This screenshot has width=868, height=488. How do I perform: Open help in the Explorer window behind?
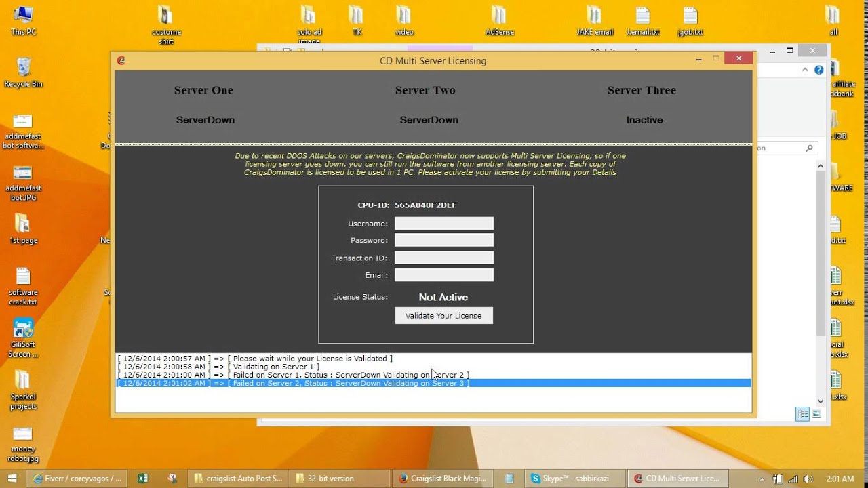pos(818,70)
